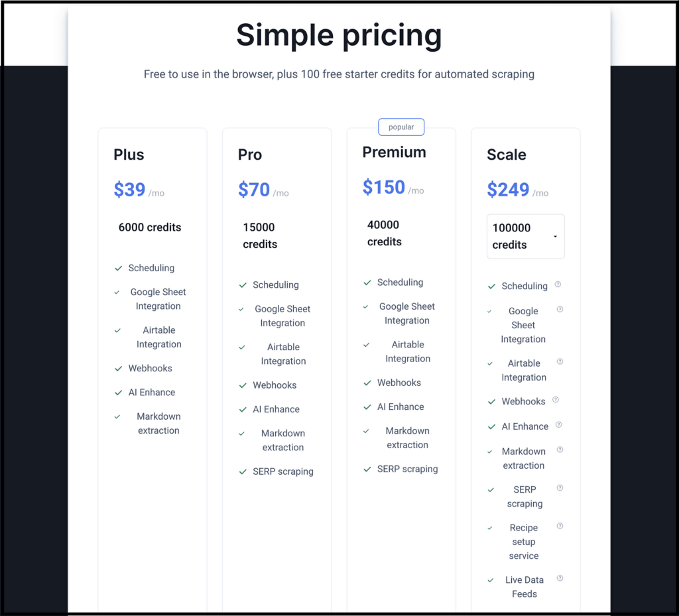
Task: Click the checkmark beside Google Sheet Integration in Premium
Action: 367,306
